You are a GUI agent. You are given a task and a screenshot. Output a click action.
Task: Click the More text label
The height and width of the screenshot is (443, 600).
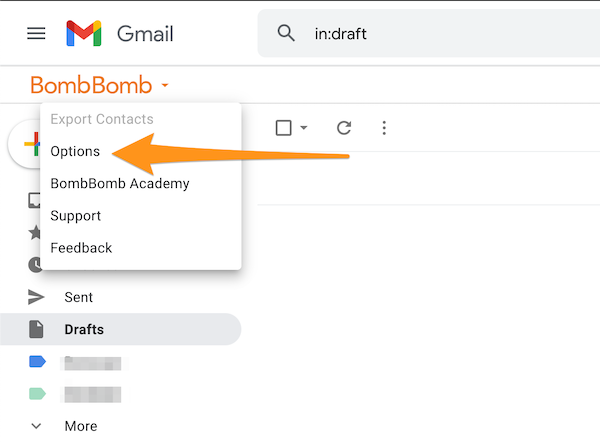pyautogui.click(x=81, y=426)
